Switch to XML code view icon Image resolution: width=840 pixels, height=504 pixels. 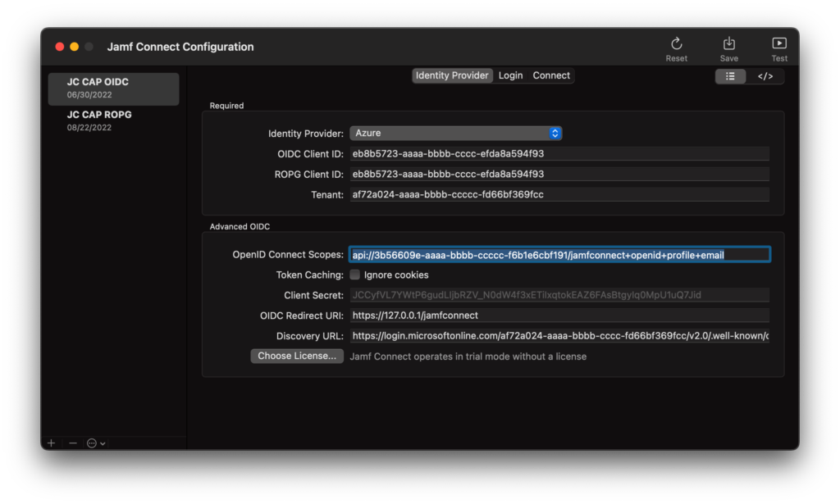[765, 76]
